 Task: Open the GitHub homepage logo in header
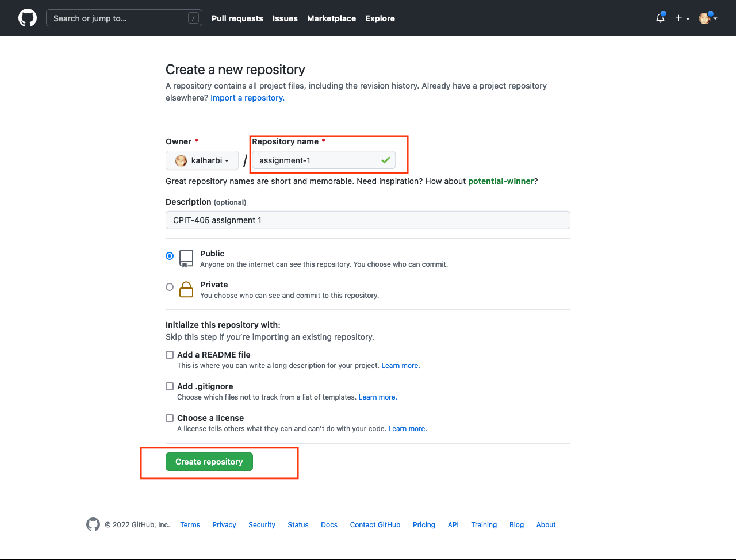point(28,18)
